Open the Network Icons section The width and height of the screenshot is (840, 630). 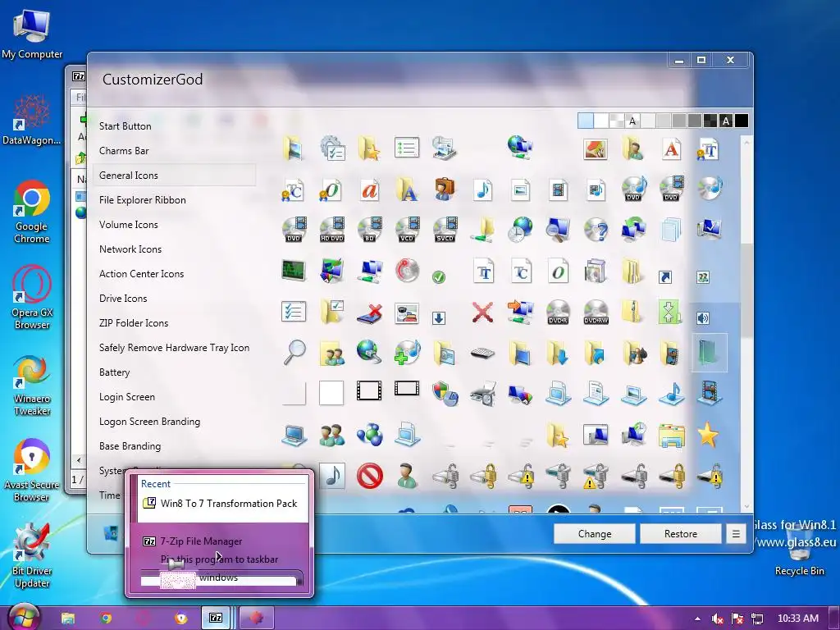coord(130,249)
